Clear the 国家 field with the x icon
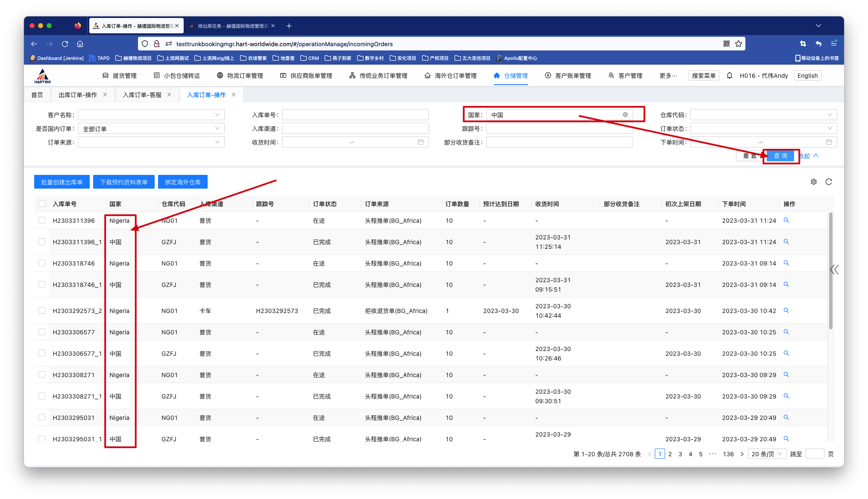 point(625,115)
